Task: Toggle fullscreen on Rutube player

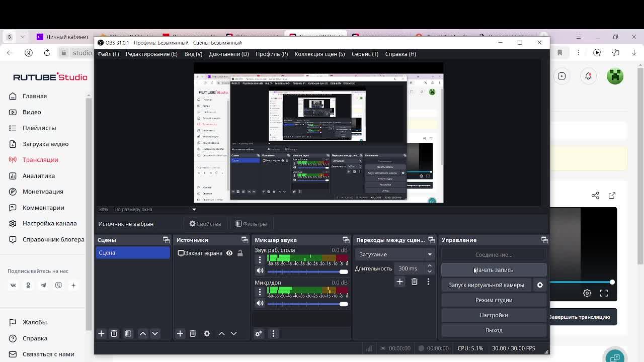Action: (x=604, y=293)
